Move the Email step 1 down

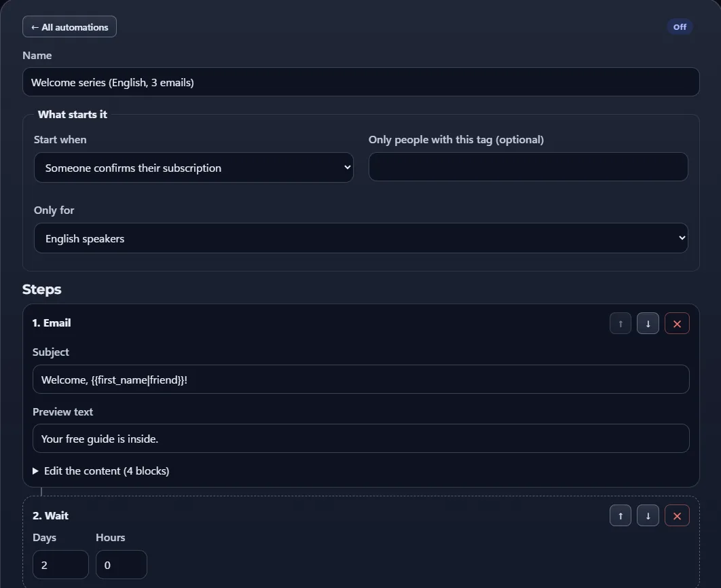(648, 323)
